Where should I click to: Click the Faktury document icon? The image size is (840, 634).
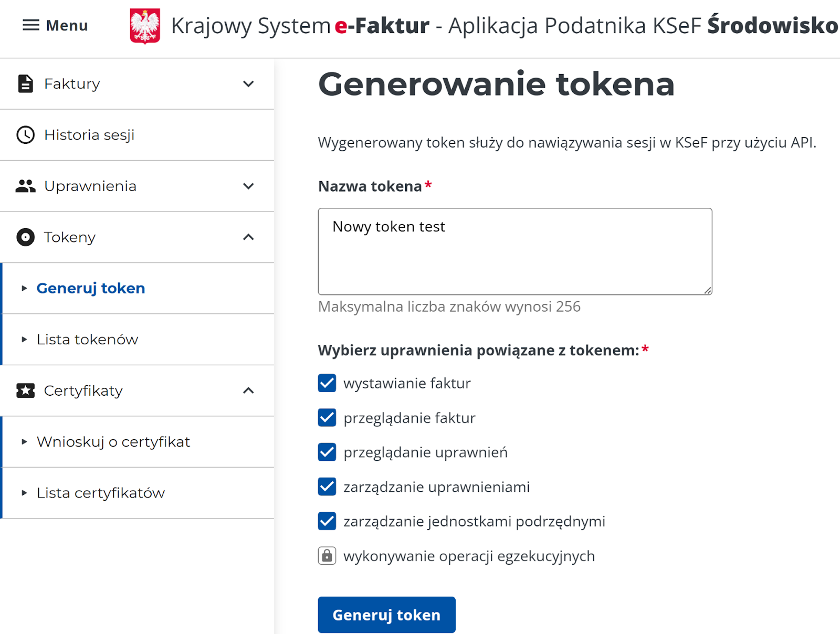(25, 84)
